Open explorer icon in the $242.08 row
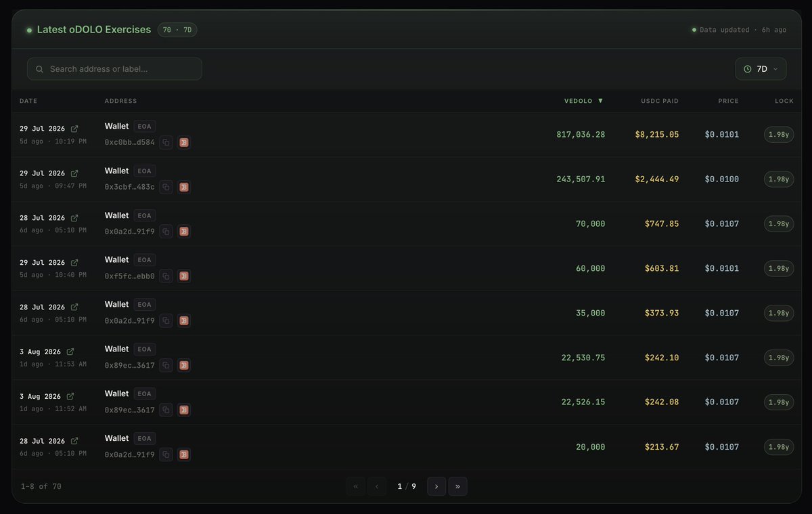 [184, 410]
